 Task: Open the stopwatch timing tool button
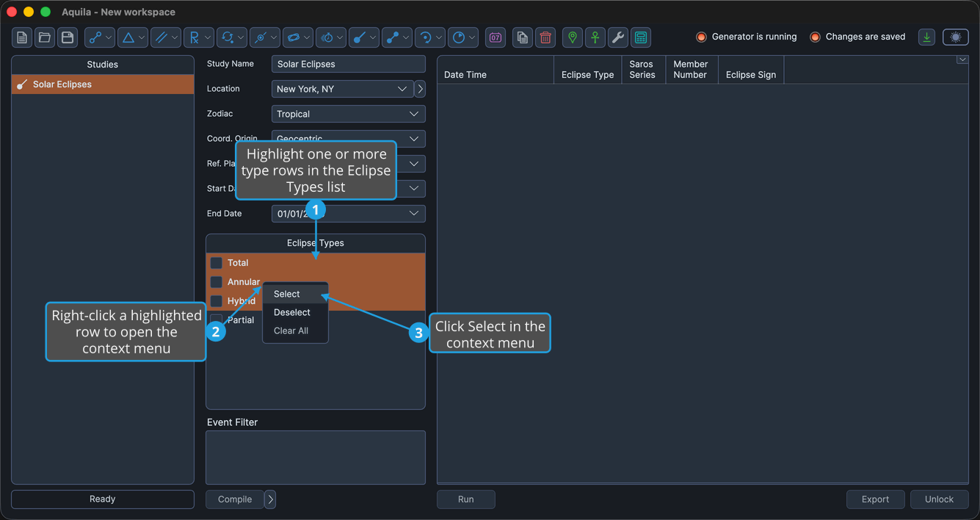pyautogui.click(x=331, y=37)
